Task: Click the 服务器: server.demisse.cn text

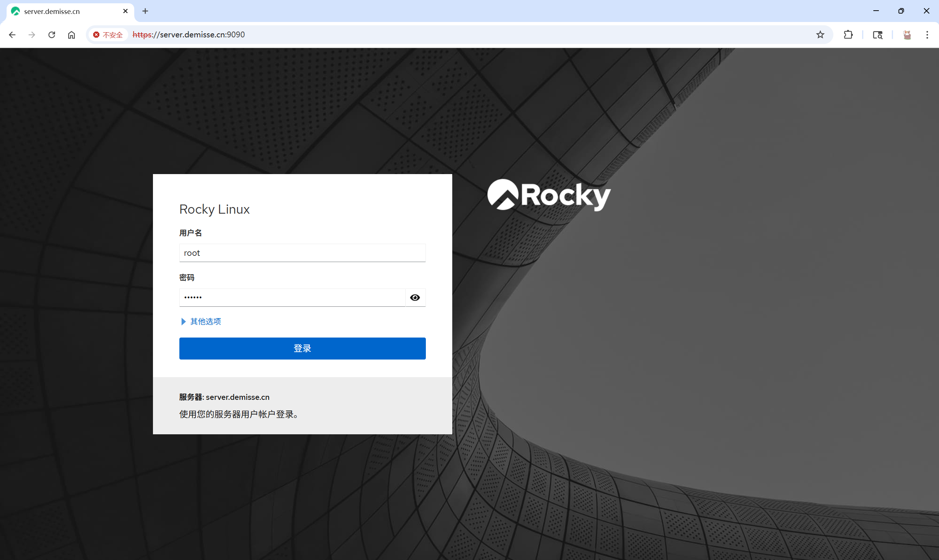Action: (x=224, y=397)
